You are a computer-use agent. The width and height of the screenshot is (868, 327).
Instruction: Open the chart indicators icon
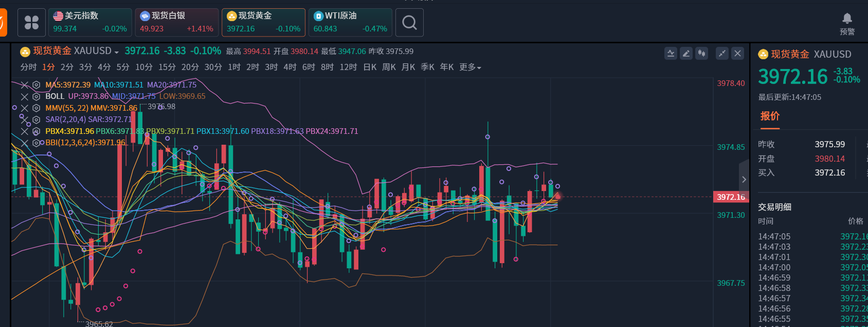click(x=671, y=54)
